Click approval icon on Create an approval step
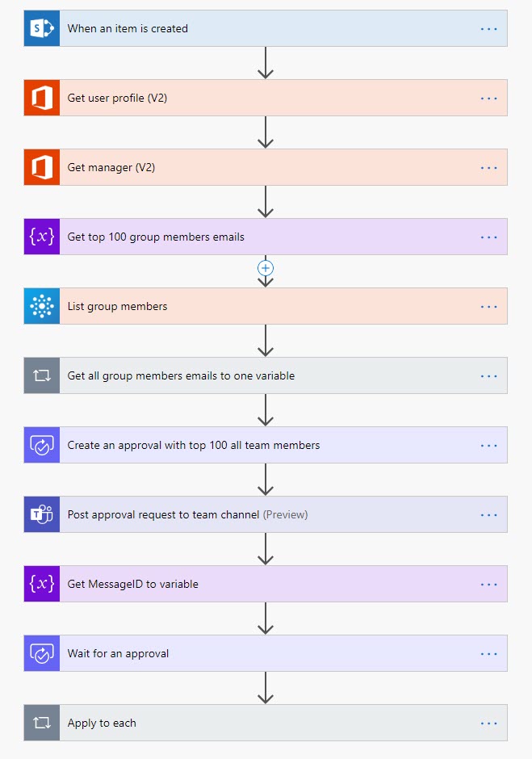 pos(41,445)
